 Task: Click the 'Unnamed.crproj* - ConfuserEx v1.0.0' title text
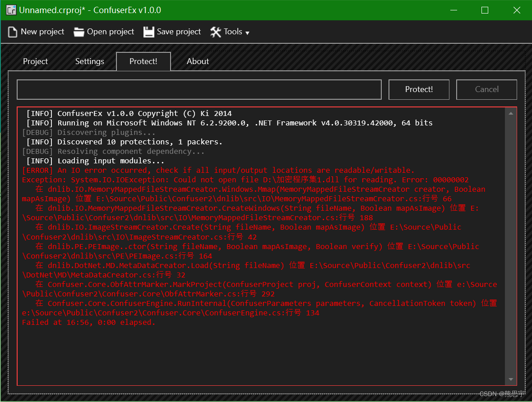90,10
